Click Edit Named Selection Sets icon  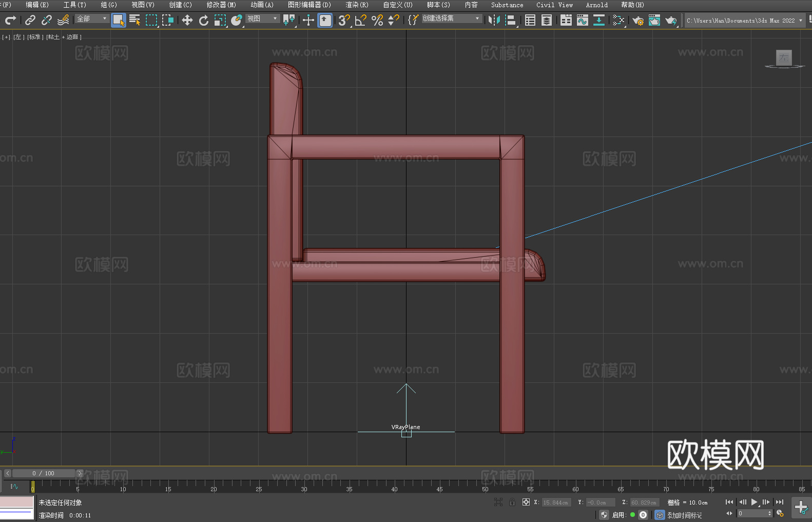pyautogui.click(x=413, y=20)
